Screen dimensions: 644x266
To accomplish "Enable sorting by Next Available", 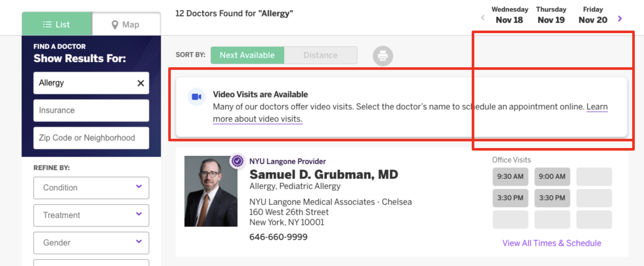I will pos(247,55).
